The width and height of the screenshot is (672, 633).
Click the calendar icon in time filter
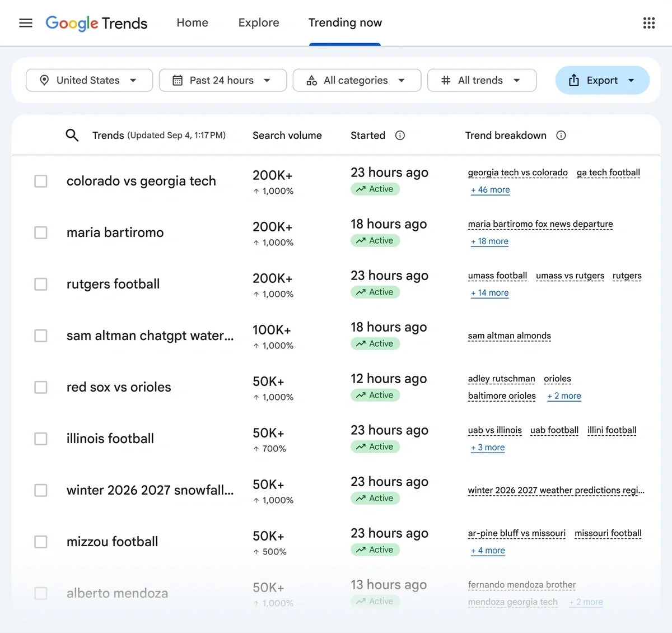click(x=178, y=80)
